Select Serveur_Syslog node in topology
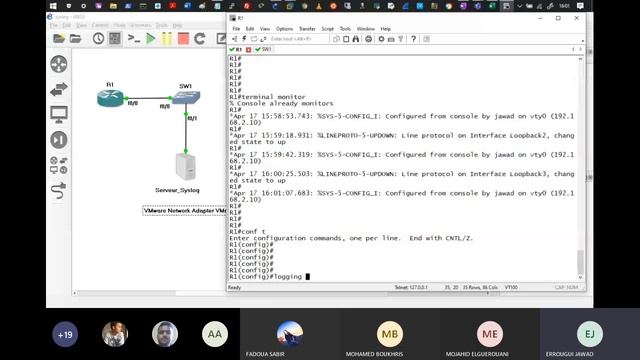Screen dimensions: 640x360 186,166
